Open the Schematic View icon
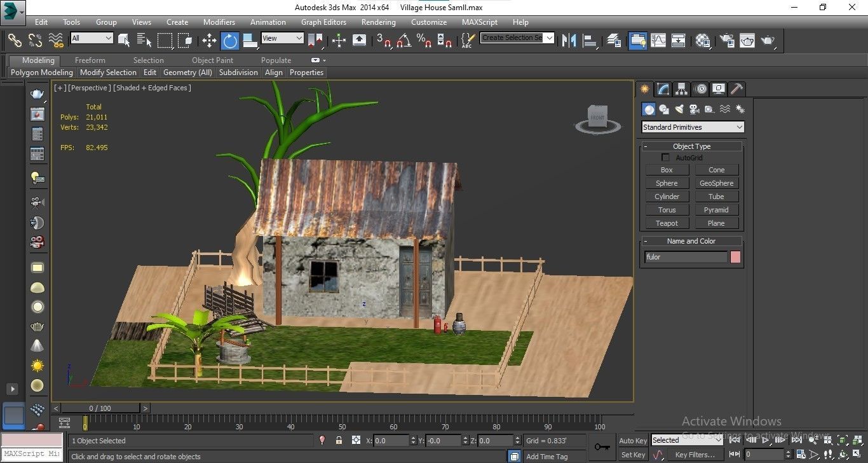Image resolution: width=868 pixels, height=463 pixels. 678,41
